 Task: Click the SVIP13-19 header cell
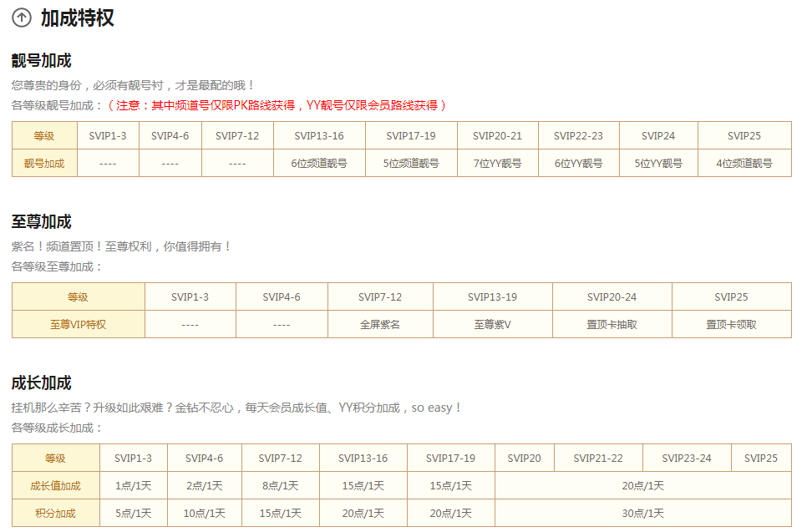(493, 296)
